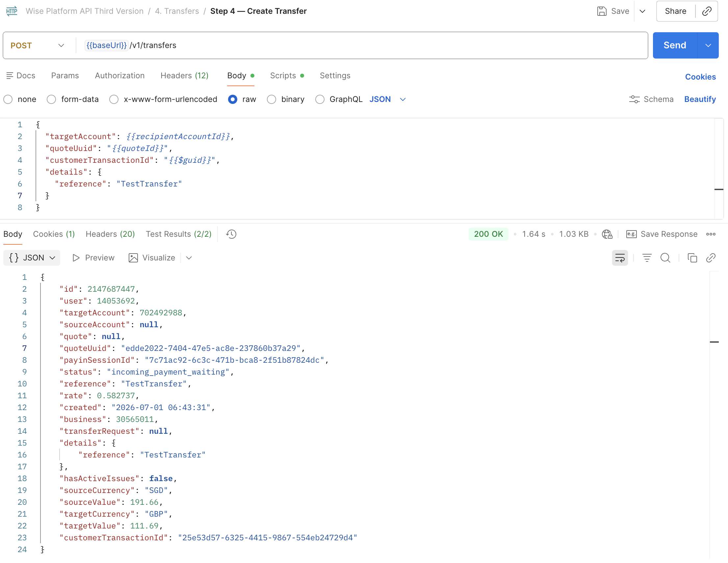Expand the Send options arrow

tap(708, 45)
